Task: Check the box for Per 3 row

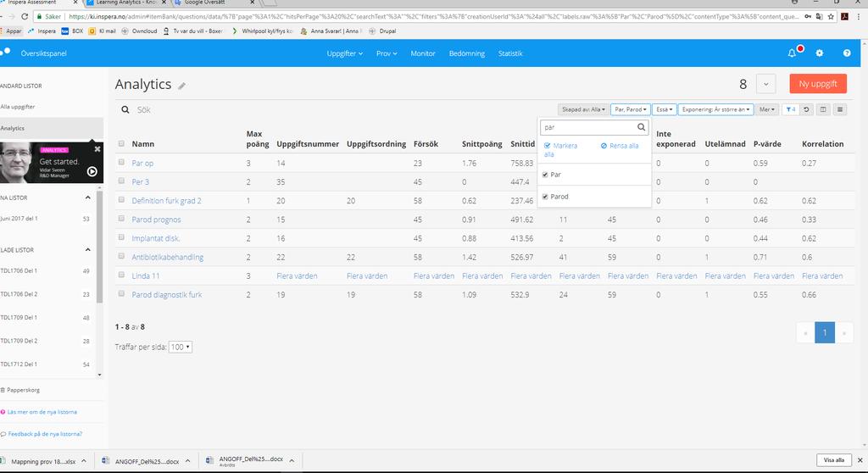Action: 121,181
